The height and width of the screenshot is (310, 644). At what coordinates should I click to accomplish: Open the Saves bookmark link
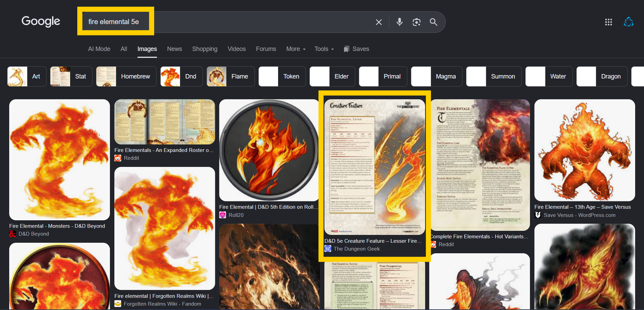tap(356, 49)
